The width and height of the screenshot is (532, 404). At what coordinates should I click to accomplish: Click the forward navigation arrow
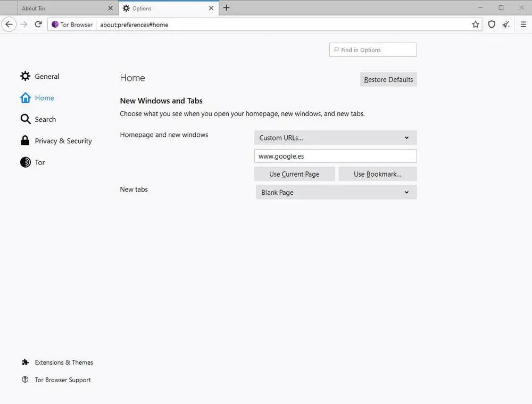(x=24, y=24)
